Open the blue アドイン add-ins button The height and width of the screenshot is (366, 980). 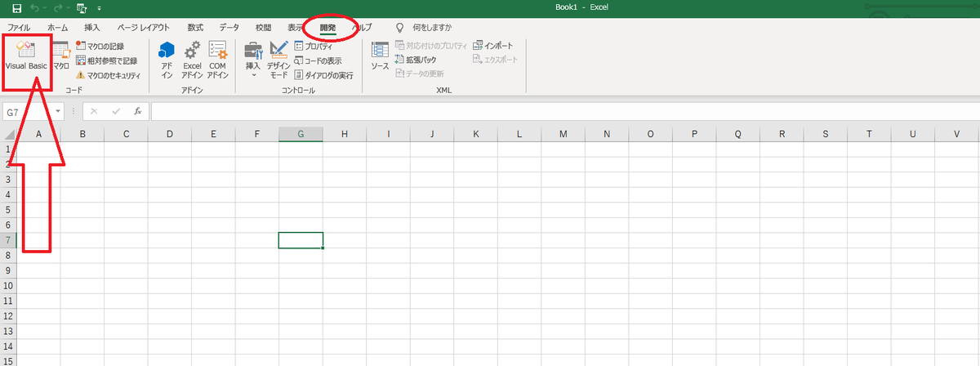(x=167, y=59)
